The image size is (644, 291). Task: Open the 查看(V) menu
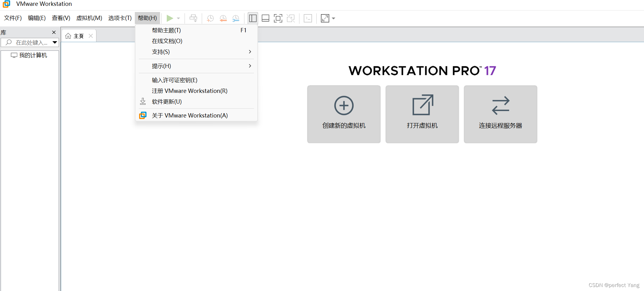[x=61, y=18]
